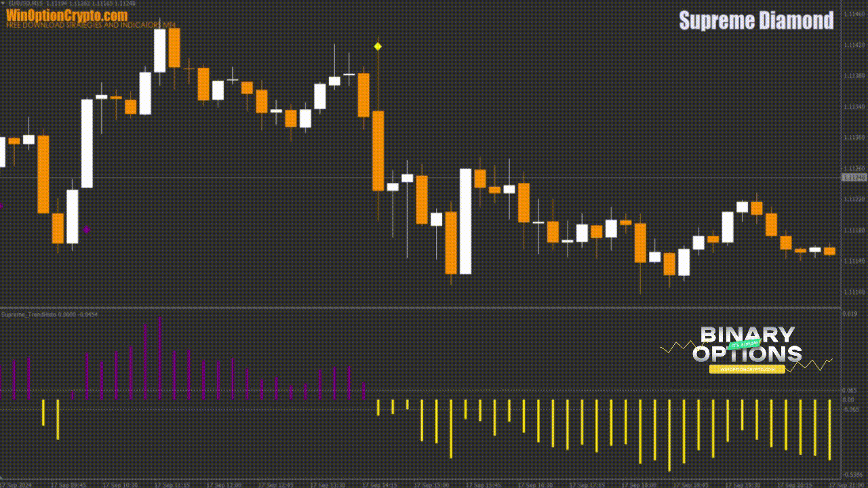Click the 1.11420 price scale label
868x488 pixels.
coord(853,45)
